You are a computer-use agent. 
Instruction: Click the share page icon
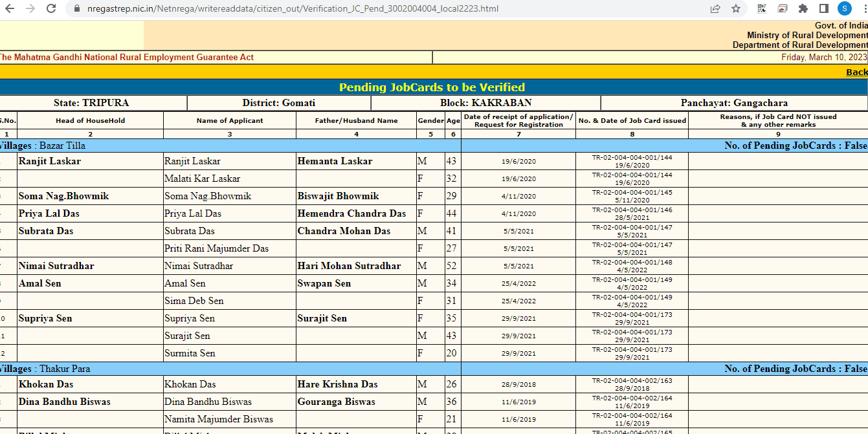715,8
